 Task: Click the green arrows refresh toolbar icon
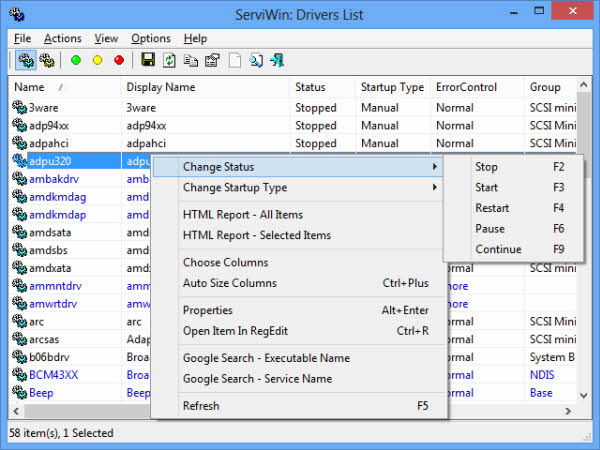(170, 61)
